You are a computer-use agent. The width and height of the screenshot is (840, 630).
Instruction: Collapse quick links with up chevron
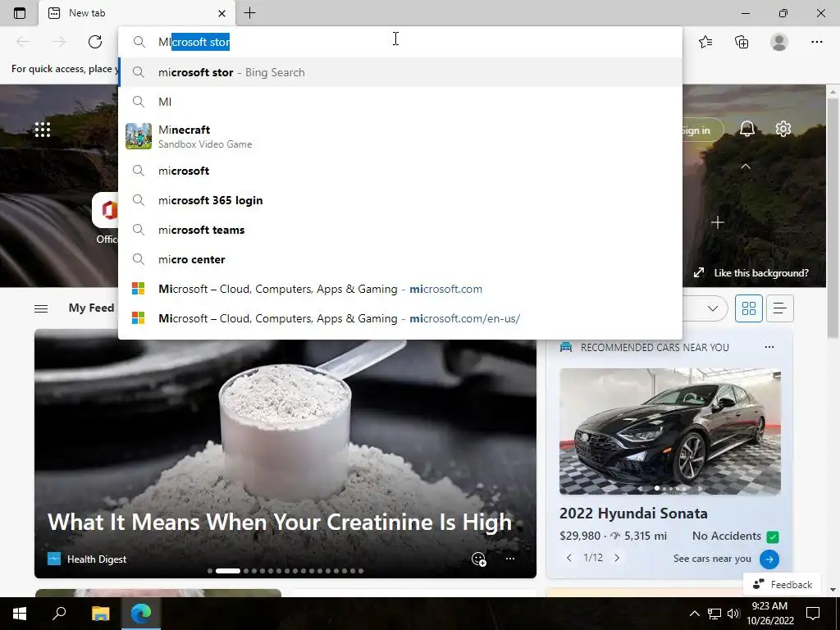click(746, 167)
